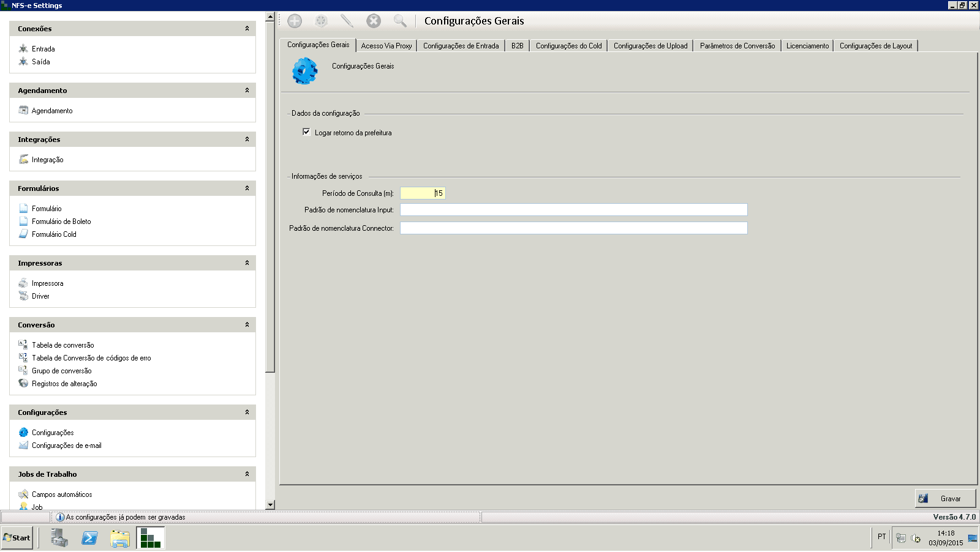The height and width of the screenshot is (552, 980).
Task: Collapse the Agendamento panel
Action: [x=247, y=91]
